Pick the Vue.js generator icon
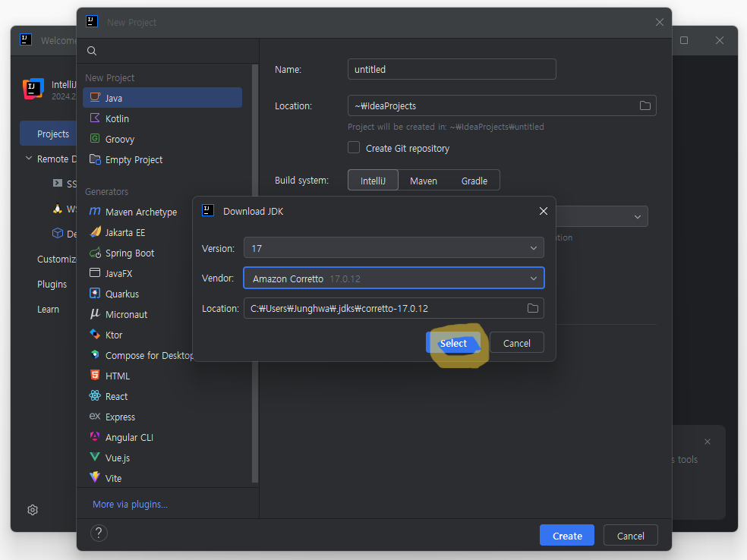The width and height of the screenshot is (747, 560). pyautogui.click(x=95, y=457)
